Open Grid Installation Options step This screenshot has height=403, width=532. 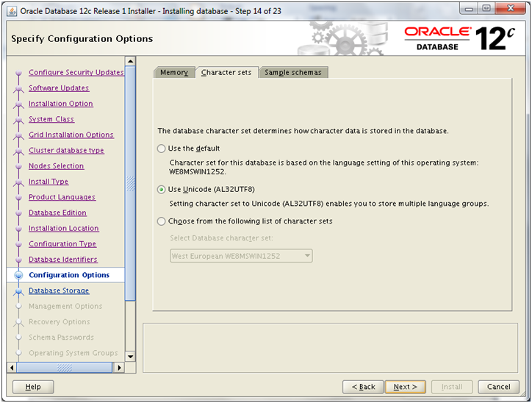[x=71, y=135]
